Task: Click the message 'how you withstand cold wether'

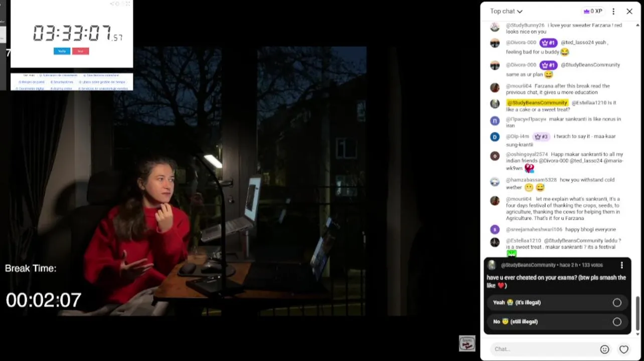Action: pos(560,184)
